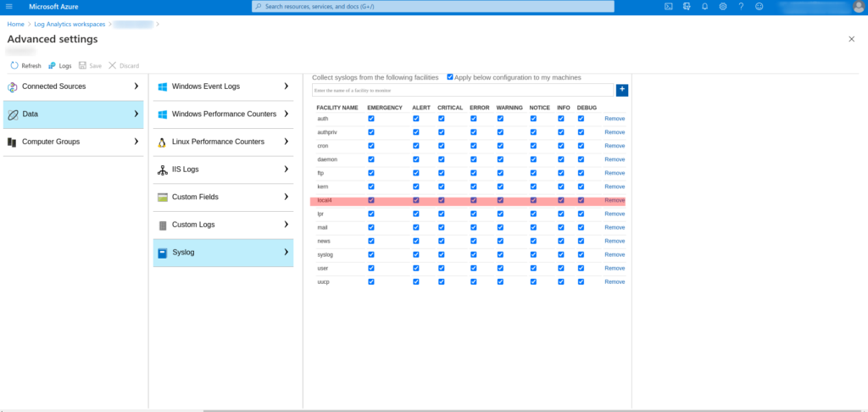Open the feedback smiley icon
Viewport: 868px width, 412px height.
(759, 7)
